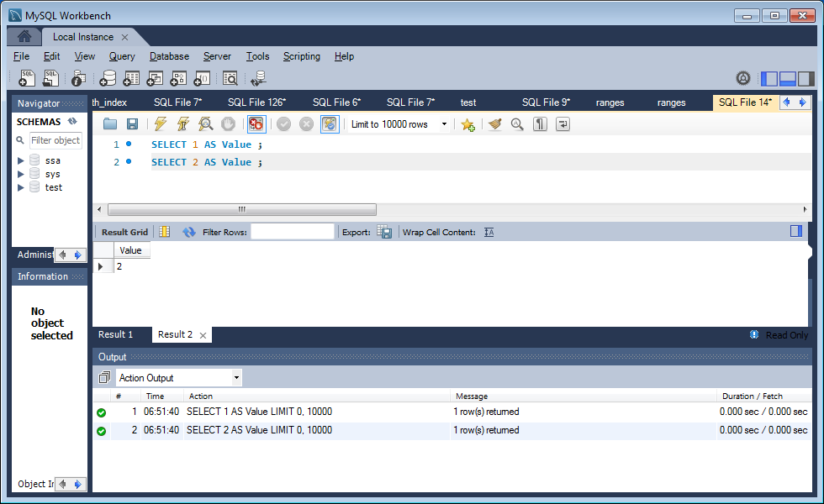Create a new schema in the connected server

coord(108,78)
